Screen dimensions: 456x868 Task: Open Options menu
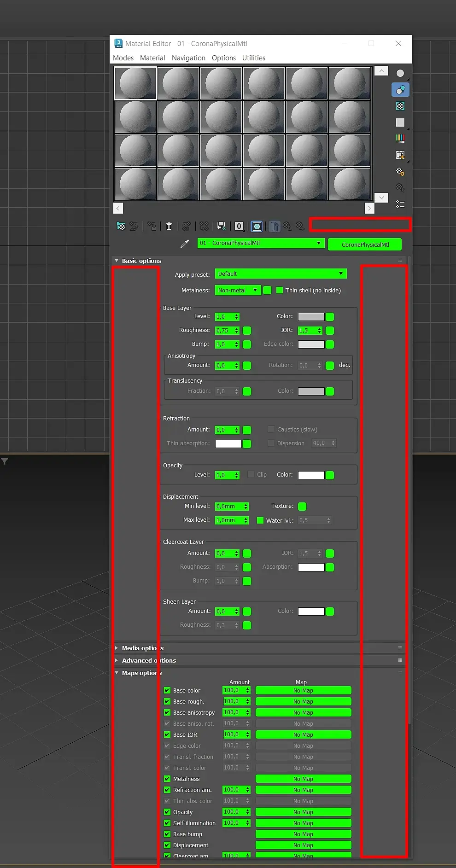point(224,58)
